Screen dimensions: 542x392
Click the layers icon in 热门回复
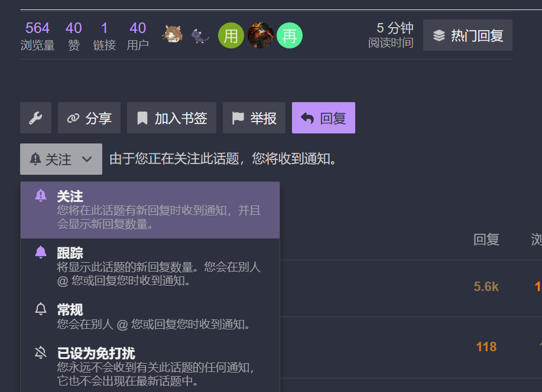tap(439, 35)
